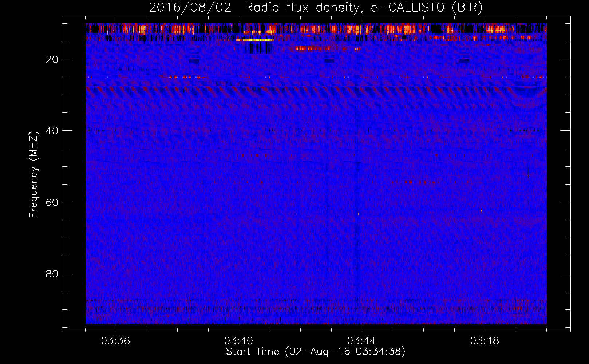Select the 03:44 time tick label

click(361, 341)
